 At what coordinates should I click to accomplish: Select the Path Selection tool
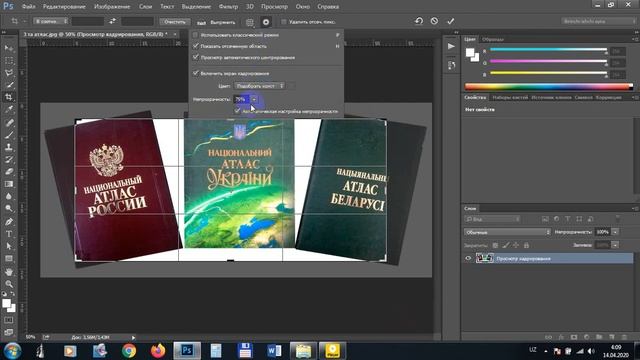coord(9,246)
